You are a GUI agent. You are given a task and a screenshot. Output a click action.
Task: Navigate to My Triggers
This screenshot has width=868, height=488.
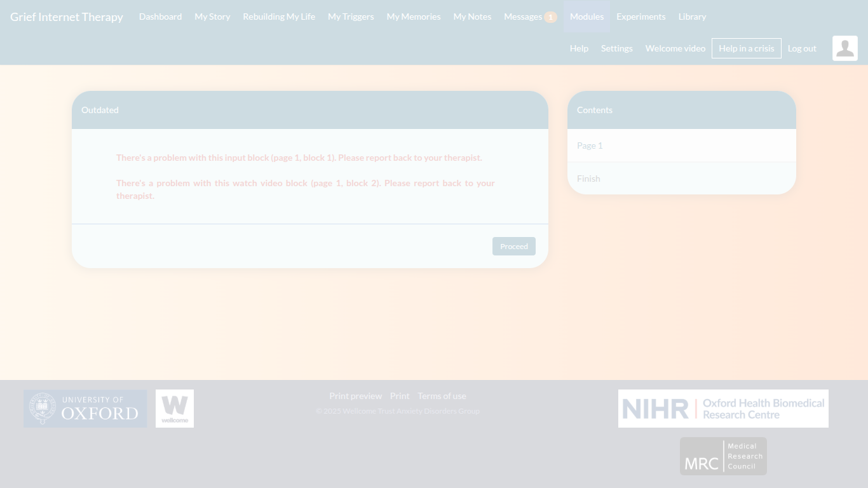click(351, 17)
